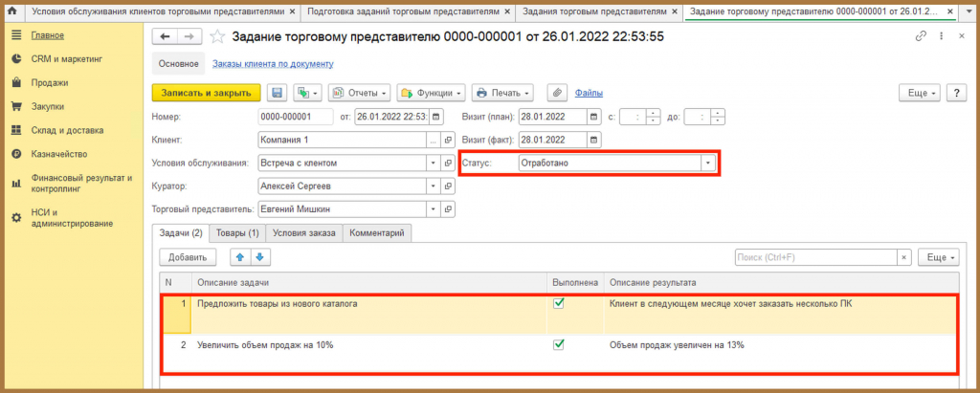The image size is (980, 393).
Task: Open Куратор Алексей Сергеев card
Action: [448, 186]
